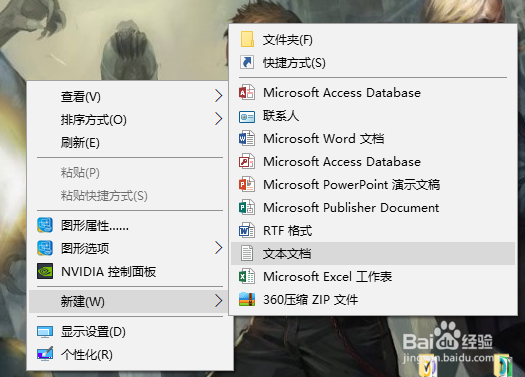This screenshot has height=377, width=525.
Task: Expand the 查看(V) submenu arrow
Action: click(x=218, y=96)
